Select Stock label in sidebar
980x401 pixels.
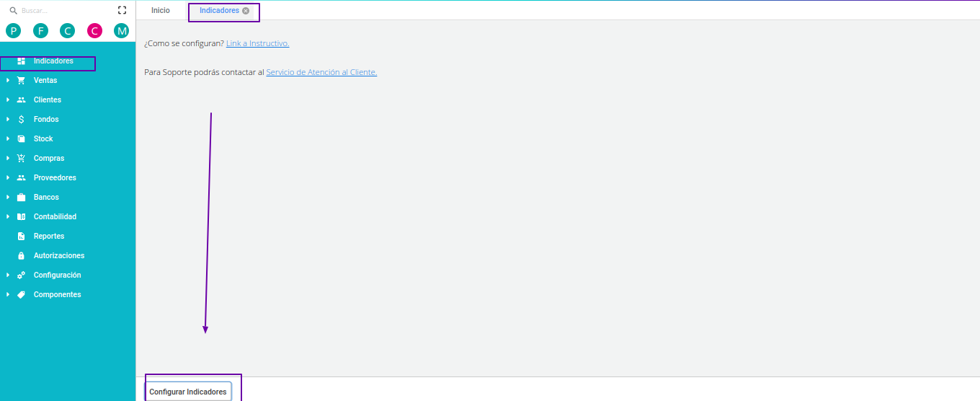(43, 139)
